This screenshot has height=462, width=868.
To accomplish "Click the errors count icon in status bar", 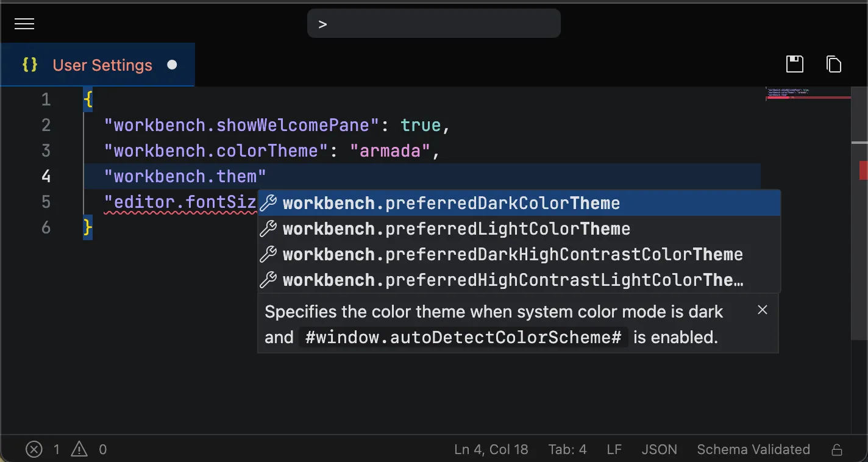I will point(34,450).
